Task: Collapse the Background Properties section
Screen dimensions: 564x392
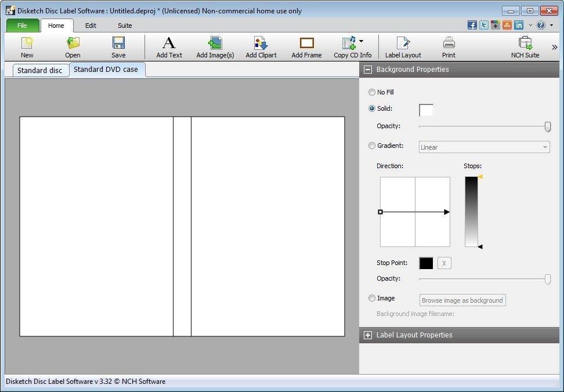Action: tap(368, 69)
